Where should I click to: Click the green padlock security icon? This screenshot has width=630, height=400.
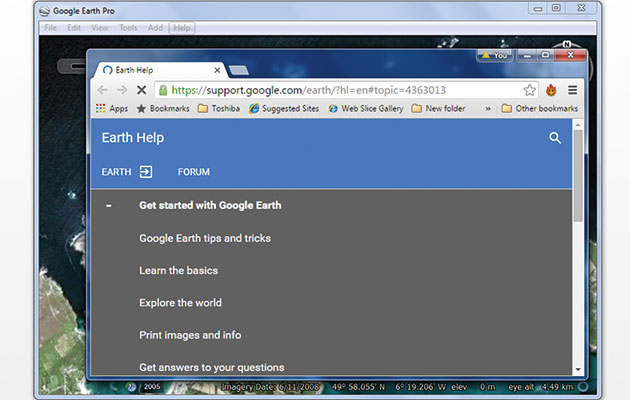pos(163,90)
